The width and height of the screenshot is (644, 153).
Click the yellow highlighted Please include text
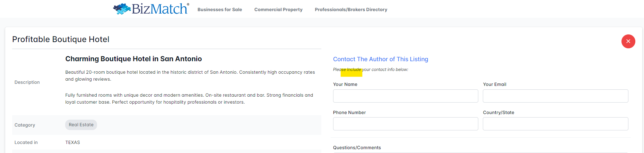(x=351, y=72)
